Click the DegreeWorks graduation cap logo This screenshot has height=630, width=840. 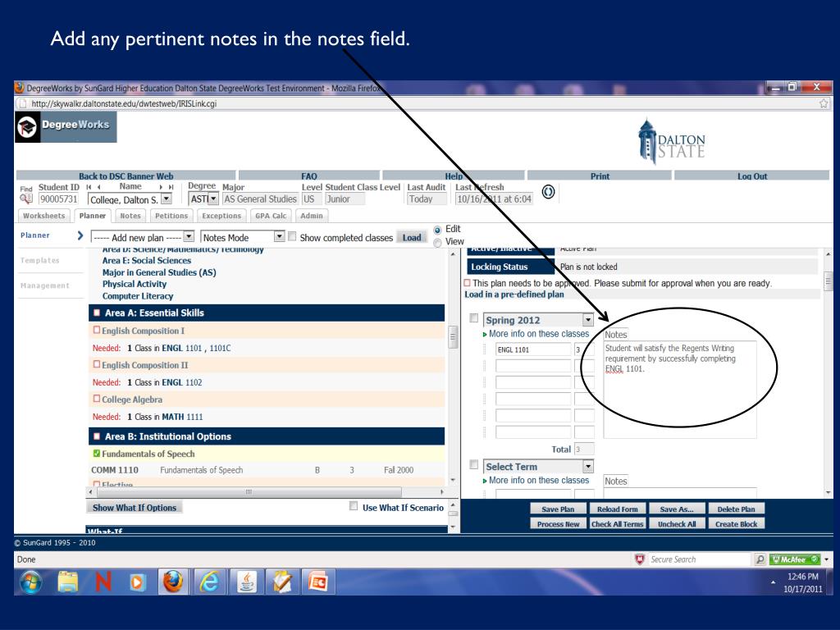coord(27,127)
